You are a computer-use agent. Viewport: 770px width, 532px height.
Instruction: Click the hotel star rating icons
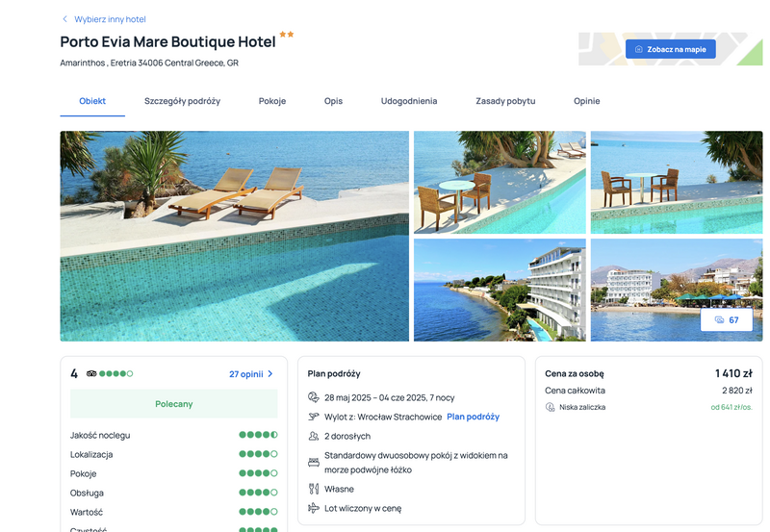(x=286, y=34)
